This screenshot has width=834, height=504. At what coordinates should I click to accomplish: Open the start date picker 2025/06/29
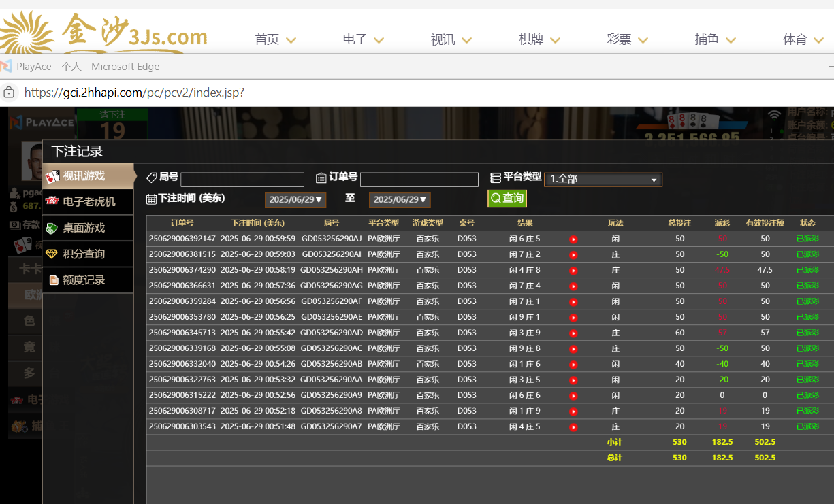[295, 200]
